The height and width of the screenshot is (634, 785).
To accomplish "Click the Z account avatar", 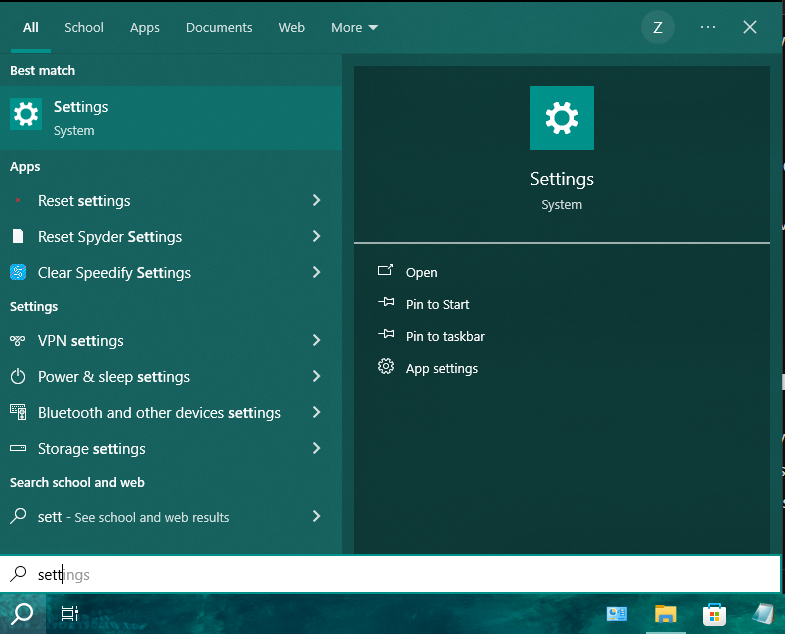I will [658, 27].
